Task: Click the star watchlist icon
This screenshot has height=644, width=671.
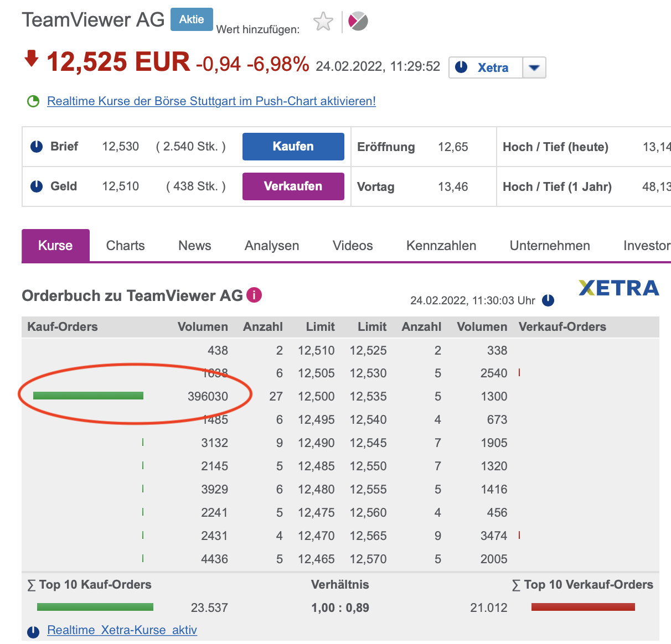Action: point(323,22)
